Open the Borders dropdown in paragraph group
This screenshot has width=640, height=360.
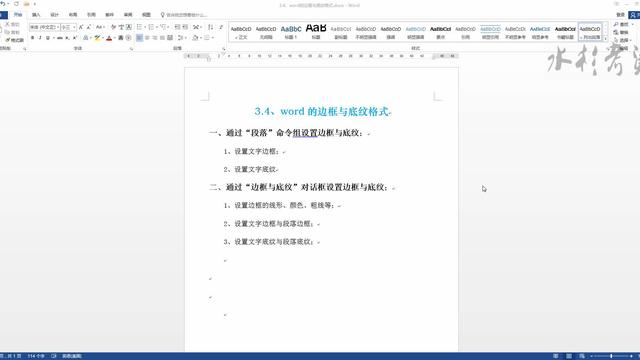point(208,38)
